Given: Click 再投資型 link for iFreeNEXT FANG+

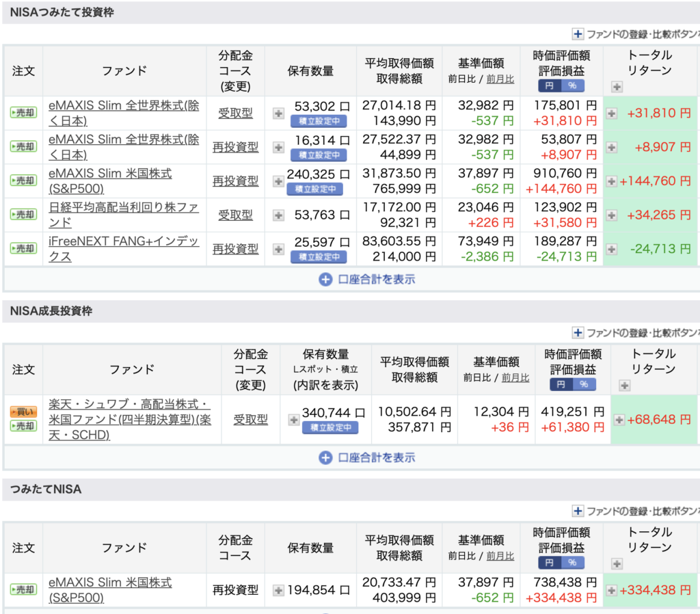Looking at the screenshot, I should 235,249.
